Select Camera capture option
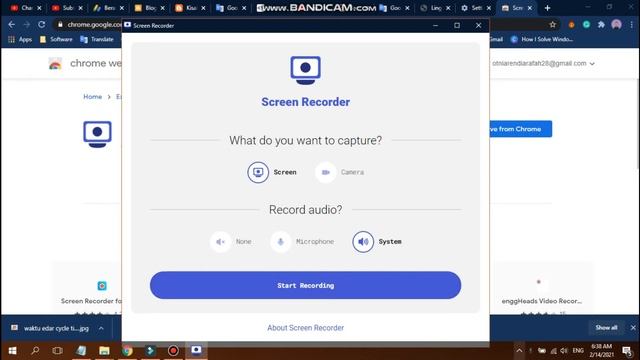 pyautogui.click(x=340, y=172)
